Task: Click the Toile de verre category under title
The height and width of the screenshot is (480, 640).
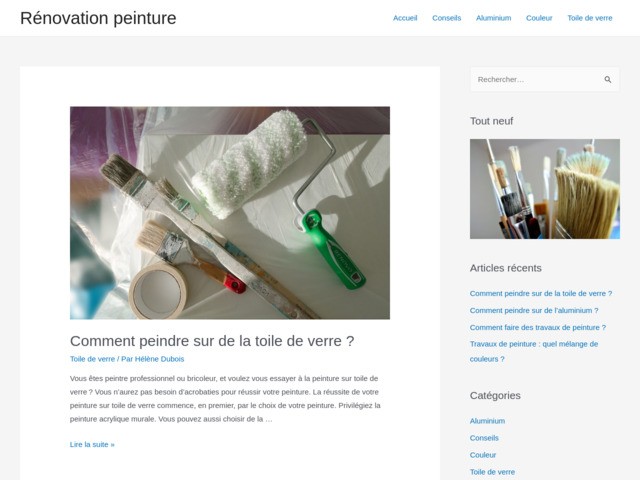Action: click(x=92, y=359)
